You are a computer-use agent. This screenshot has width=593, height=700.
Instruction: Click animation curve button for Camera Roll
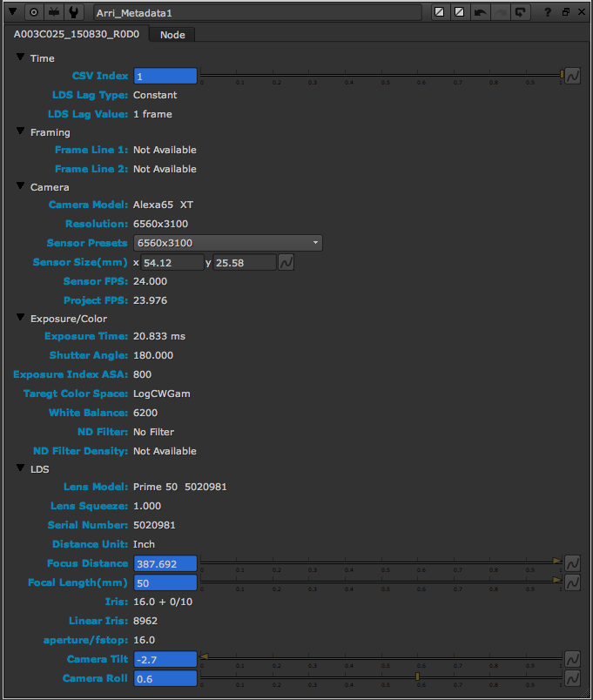pos(572,678)
